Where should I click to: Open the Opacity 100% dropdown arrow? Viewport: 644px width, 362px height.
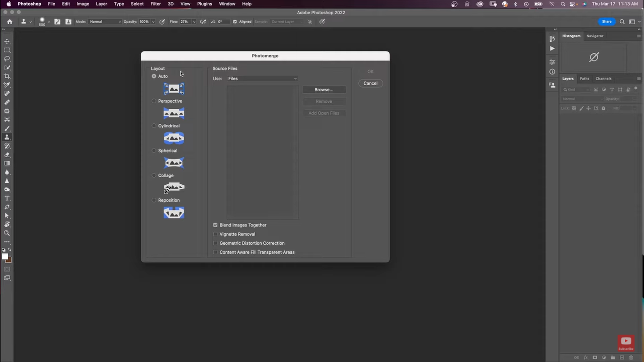pyautogui.click(x=153, y=22)
